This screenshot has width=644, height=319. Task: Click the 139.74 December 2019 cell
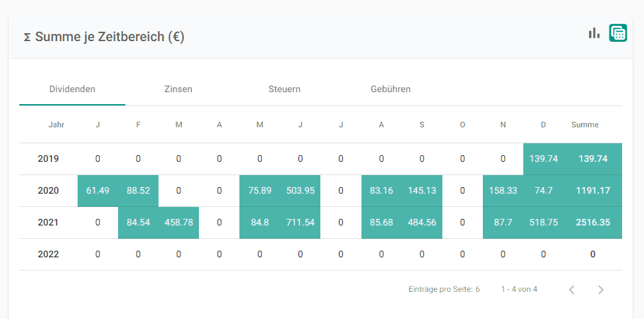(x=543, y=159)
